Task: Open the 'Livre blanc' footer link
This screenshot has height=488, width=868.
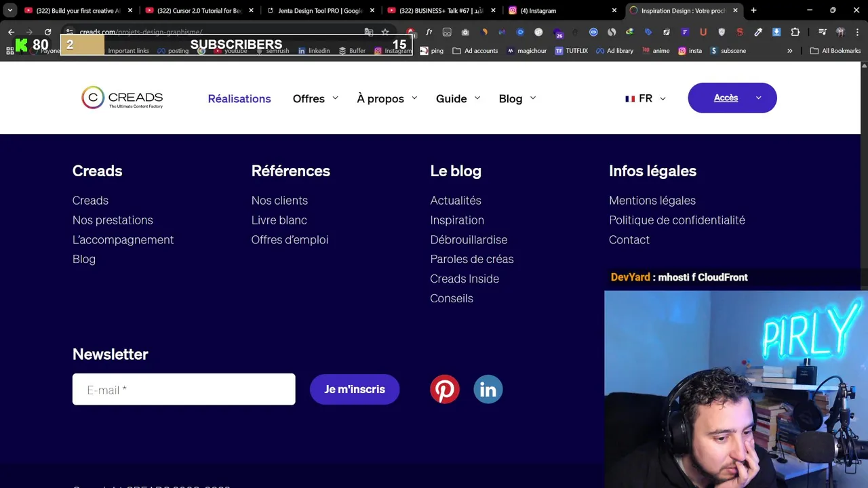Action: pos(279,220)
